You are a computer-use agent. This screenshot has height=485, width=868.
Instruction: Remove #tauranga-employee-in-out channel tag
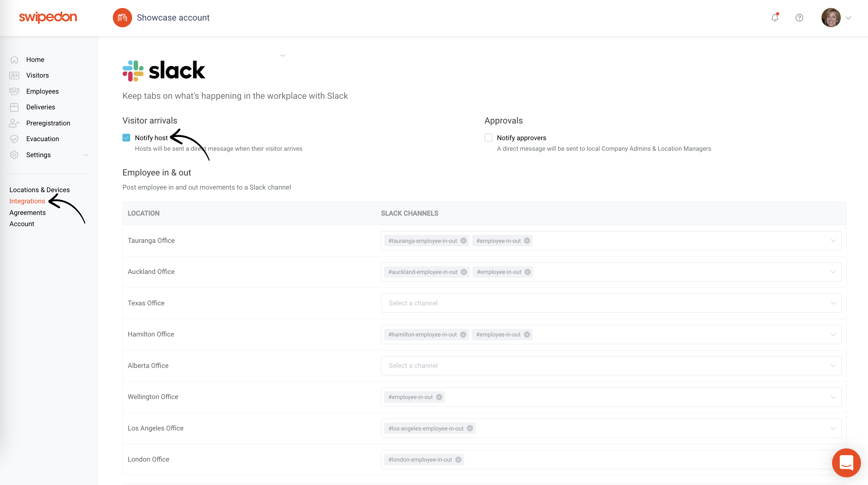[x=463, y=241]
